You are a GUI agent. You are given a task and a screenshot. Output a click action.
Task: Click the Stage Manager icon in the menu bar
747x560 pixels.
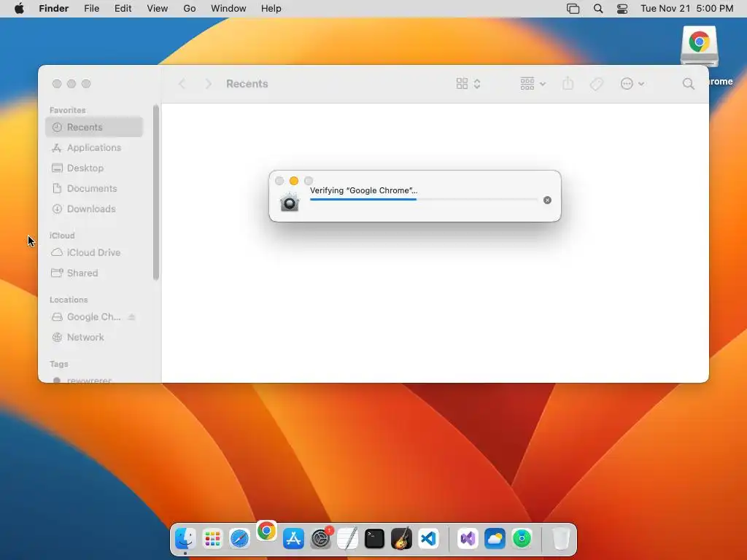[x=573, y=9]
